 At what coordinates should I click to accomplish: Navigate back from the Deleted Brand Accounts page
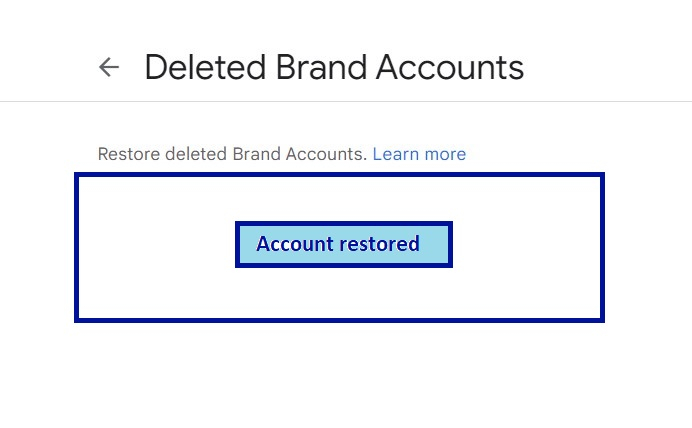click(x=109, y=67)
